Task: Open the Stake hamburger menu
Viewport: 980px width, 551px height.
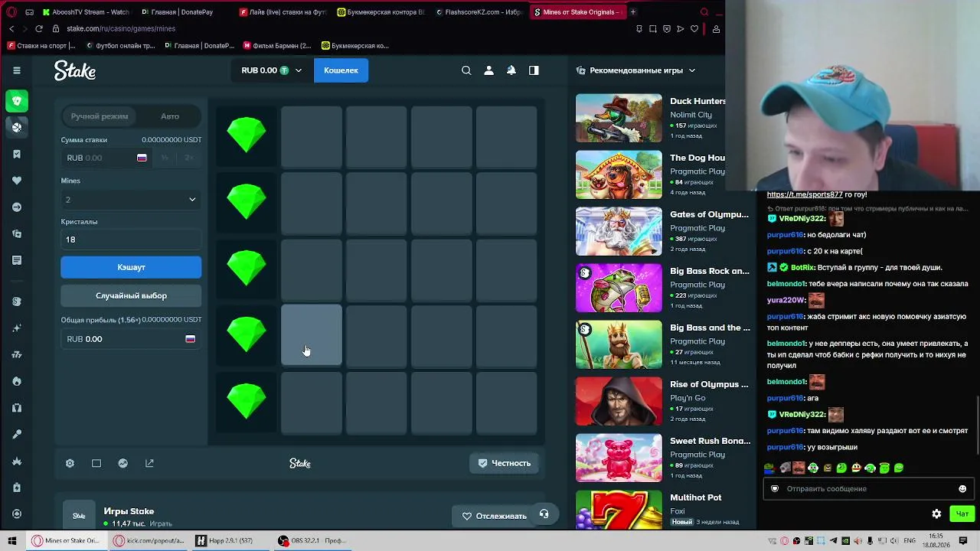Action: (17, 70)
